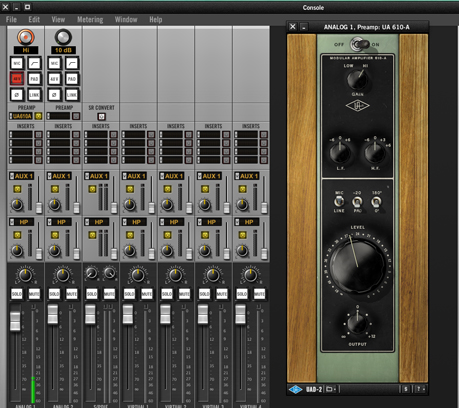Solo the Analog 2 channel
The width and height of the screenshot is (459, 408).
point(54,294)
